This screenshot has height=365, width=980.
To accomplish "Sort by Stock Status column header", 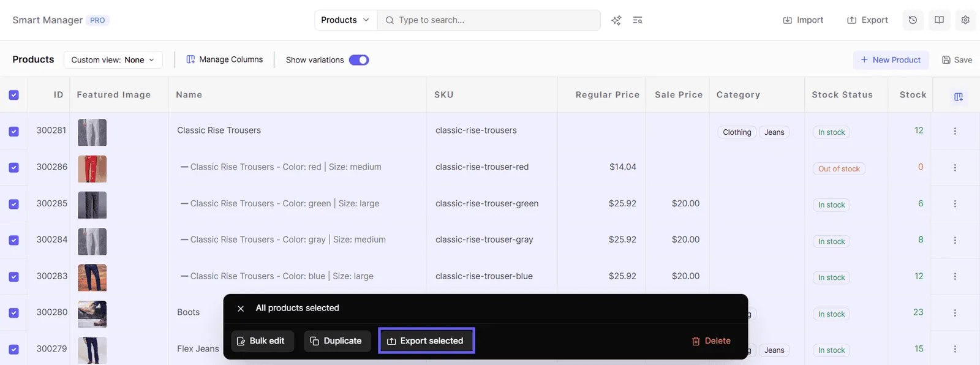I will 842,95.
